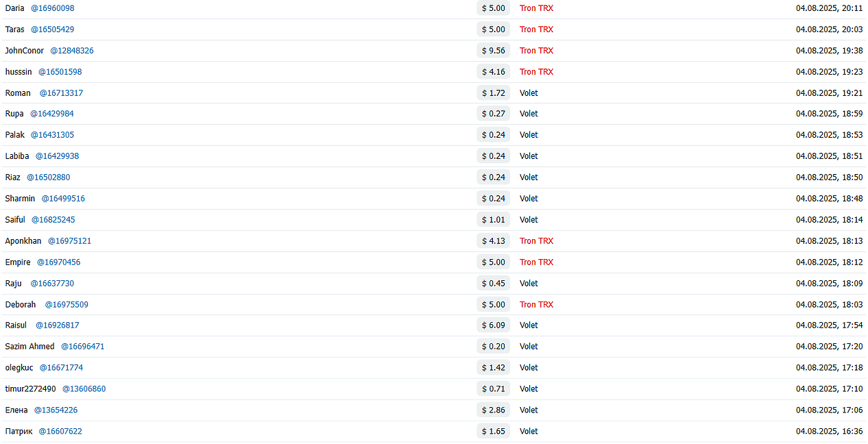Click the @16429984 link next to Rupa

(52, 114)
